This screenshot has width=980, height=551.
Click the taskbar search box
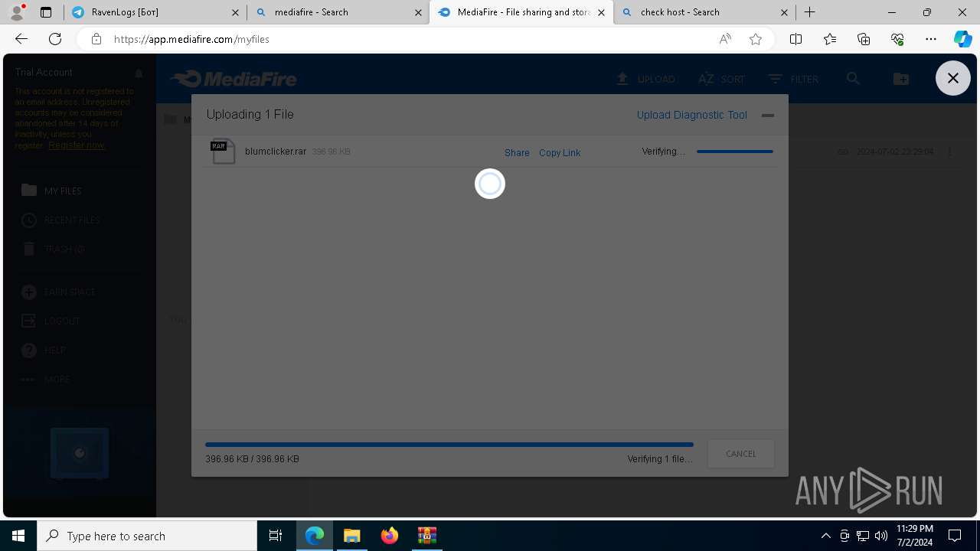tap(147, 536)
